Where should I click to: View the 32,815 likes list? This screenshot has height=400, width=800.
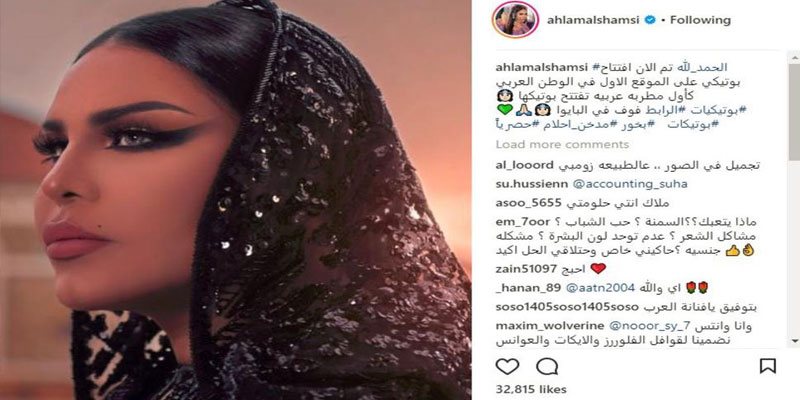pos(526,391)
